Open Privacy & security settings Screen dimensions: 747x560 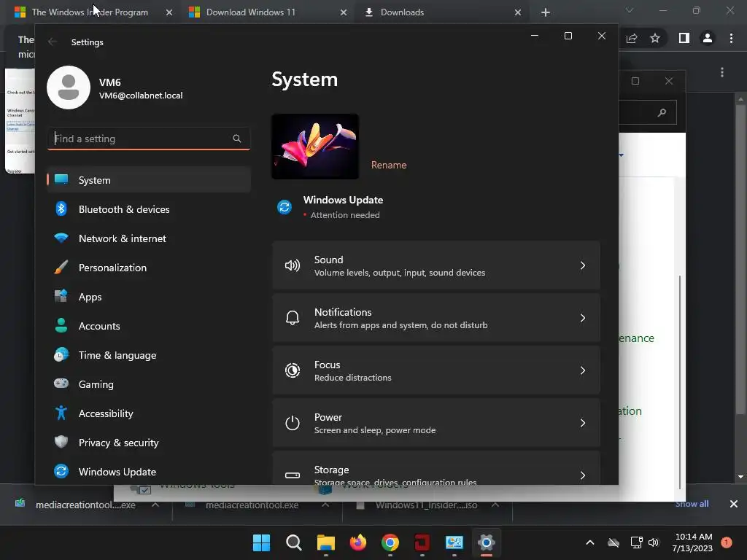click(149, 443)
